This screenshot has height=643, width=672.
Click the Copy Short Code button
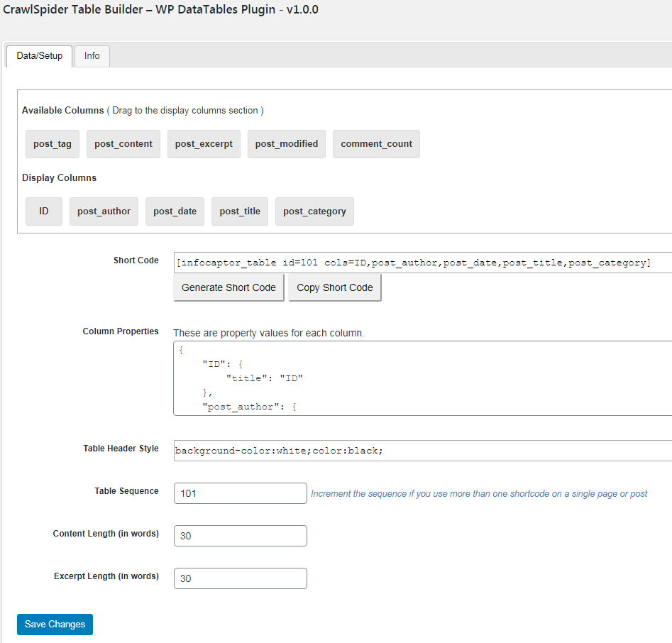click(334, 287)
